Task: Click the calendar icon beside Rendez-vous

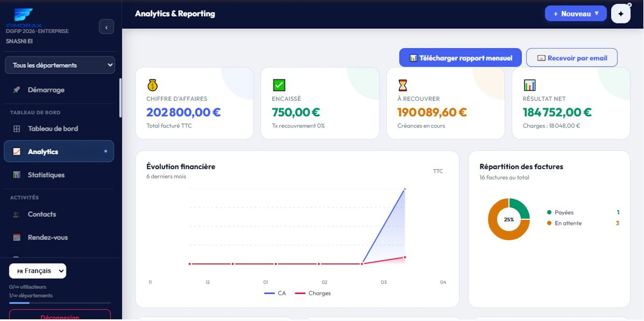Action: coord(17,238)
